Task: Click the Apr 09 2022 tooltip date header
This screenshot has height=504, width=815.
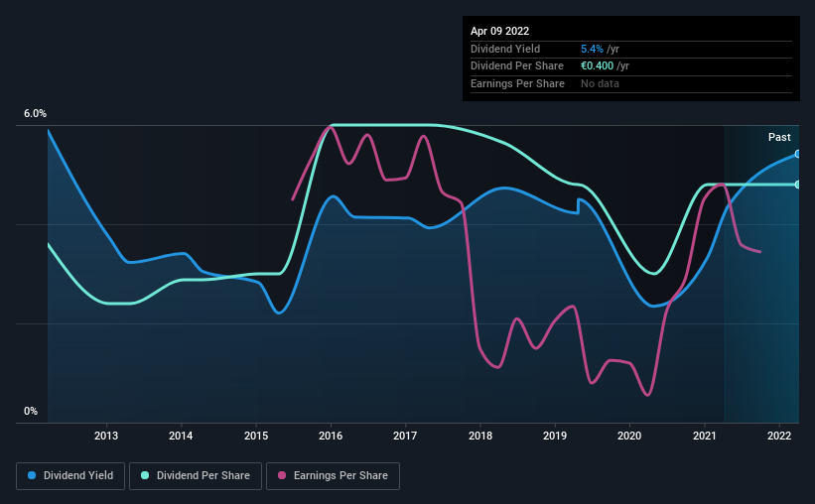Action: coord(499,31)
